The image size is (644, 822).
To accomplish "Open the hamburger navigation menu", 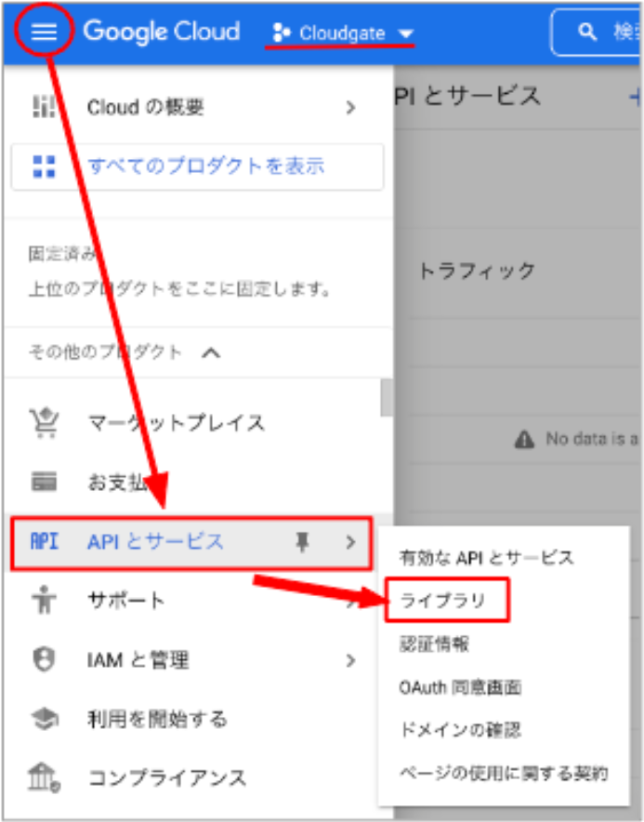I will coord(44,32).
